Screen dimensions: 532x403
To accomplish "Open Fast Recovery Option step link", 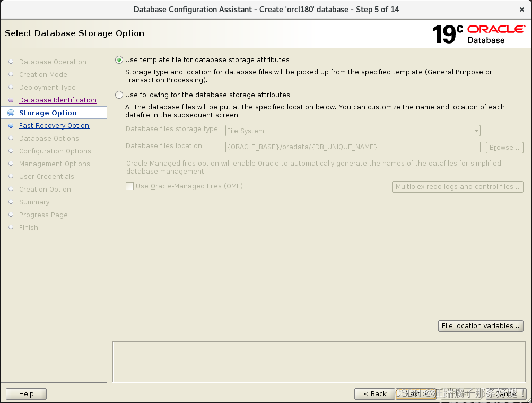I will [x=54, y=126].
